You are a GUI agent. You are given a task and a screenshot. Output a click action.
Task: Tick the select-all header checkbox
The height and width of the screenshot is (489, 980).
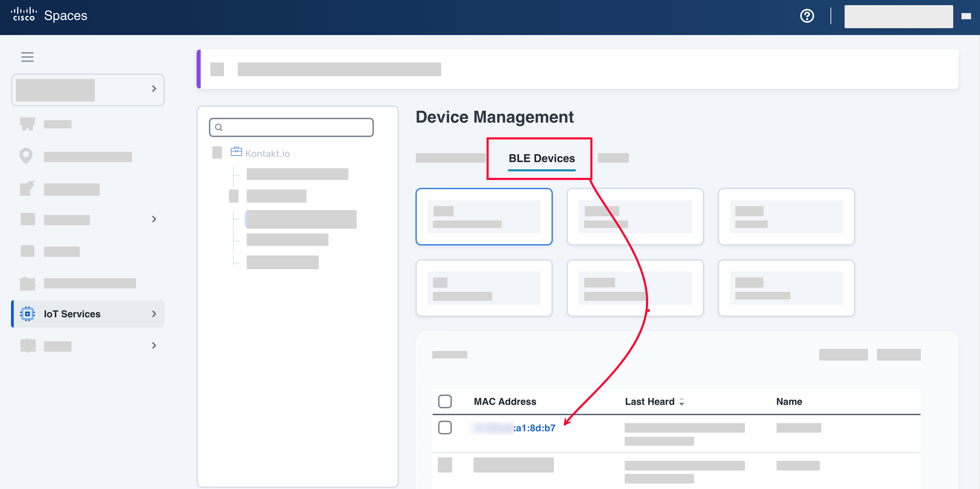point(445,401)
